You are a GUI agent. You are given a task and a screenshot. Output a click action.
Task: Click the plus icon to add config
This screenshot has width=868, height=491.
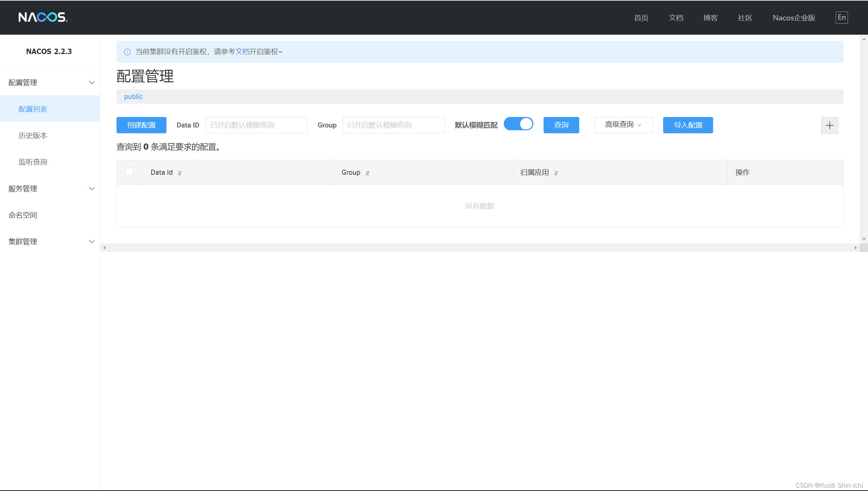click(x=830, y=125)
